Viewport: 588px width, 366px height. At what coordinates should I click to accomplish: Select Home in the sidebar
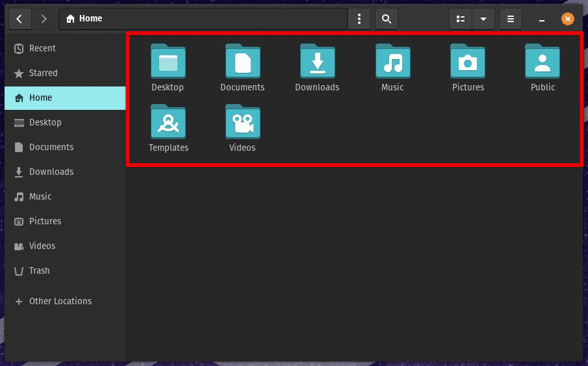(x=65, y=98)
